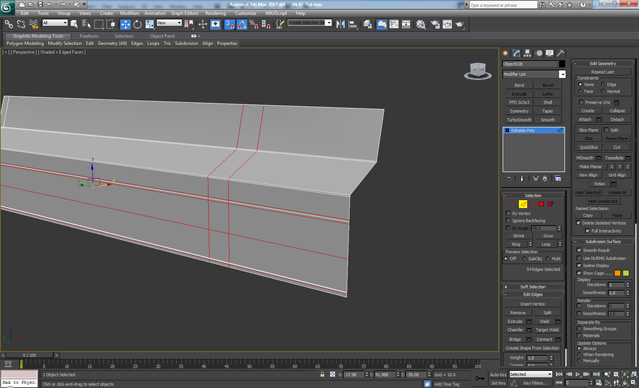
Task: Click the Align tool icon
Action: click(x=353, y=24)
